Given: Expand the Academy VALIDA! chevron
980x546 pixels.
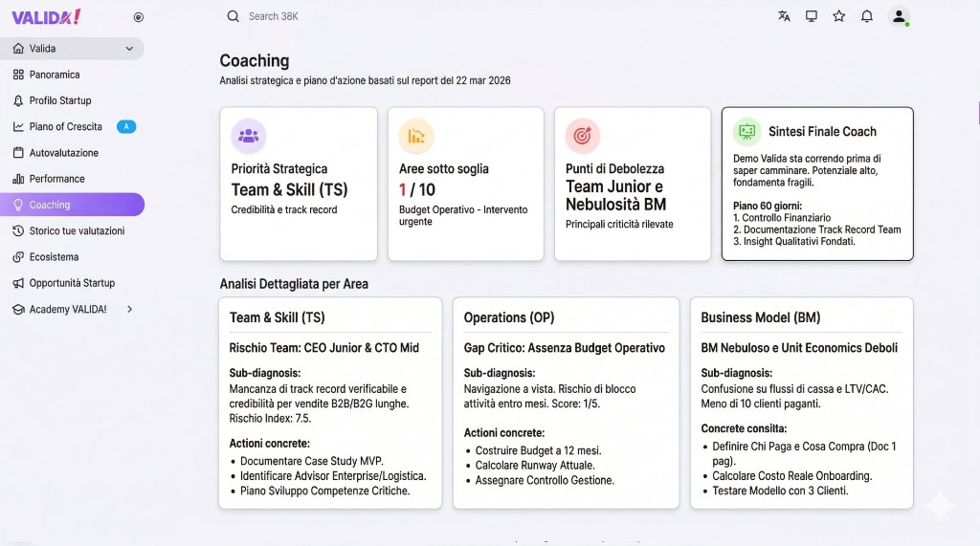Looking at the screenshot, I should tap(130, 309).
